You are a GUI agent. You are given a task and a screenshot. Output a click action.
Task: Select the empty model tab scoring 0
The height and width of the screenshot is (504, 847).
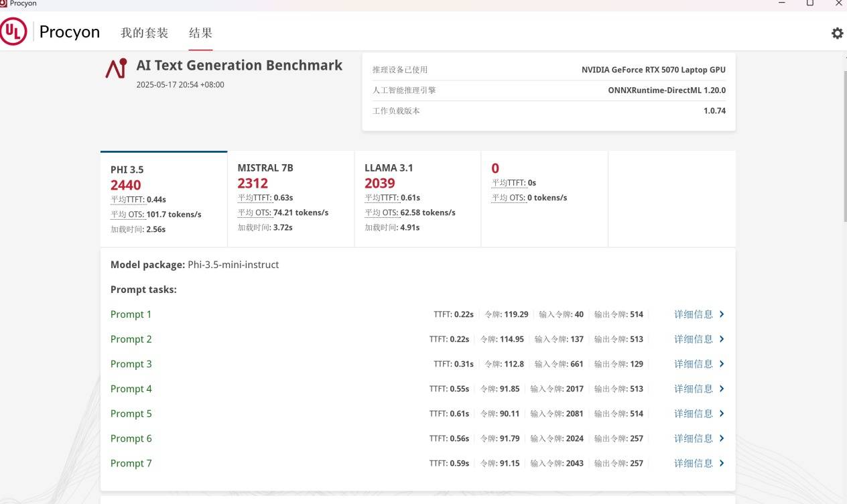544,198
